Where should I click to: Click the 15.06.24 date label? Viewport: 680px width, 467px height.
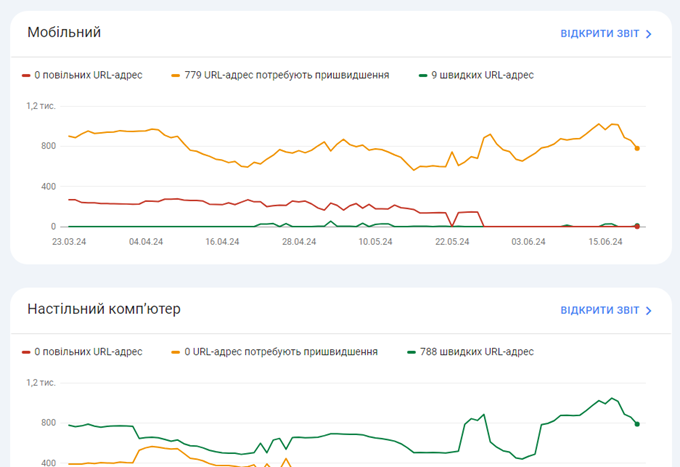point(605,242)
